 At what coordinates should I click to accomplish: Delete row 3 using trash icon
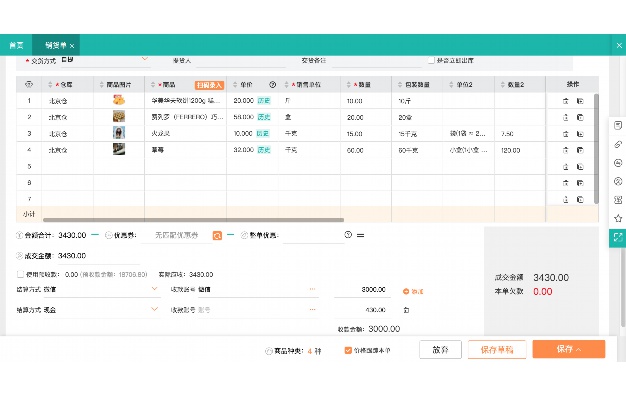[565, 134]
